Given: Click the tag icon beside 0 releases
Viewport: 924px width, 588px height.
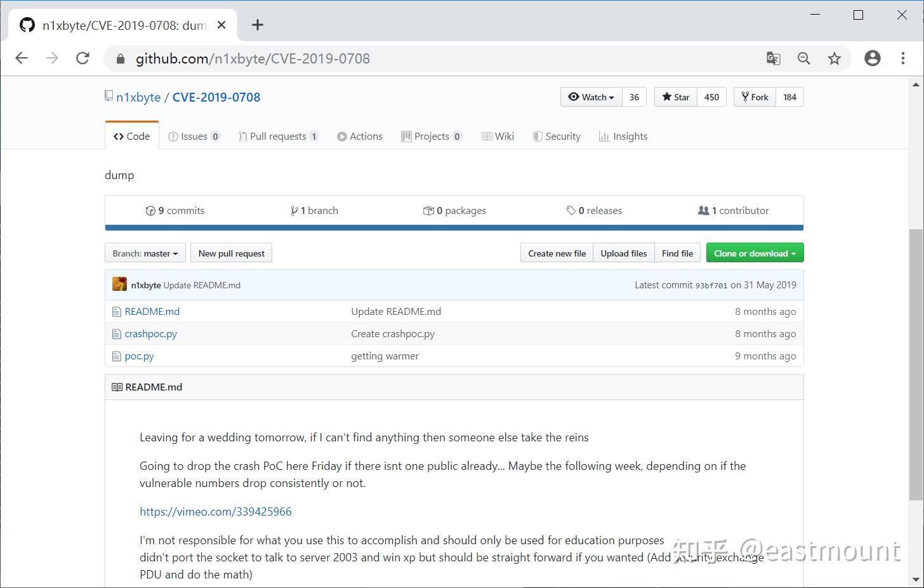Looking at the screenshot, I should pos(571,211).
